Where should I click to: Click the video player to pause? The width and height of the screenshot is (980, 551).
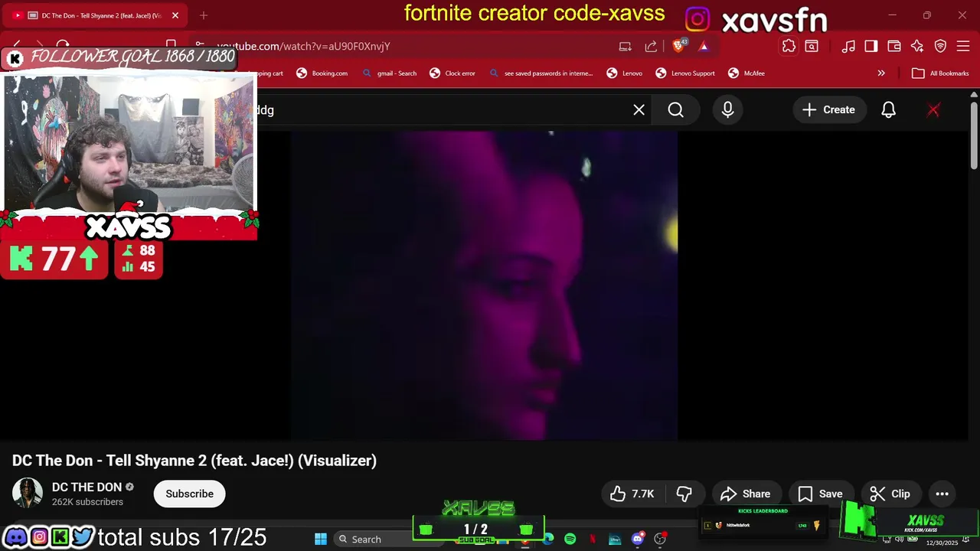coord(484,285)
